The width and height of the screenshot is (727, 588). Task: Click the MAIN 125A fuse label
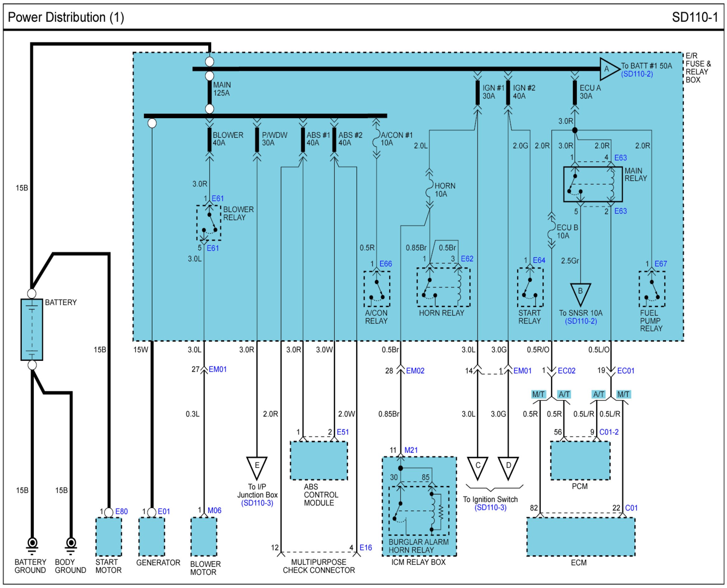[222, 89]
